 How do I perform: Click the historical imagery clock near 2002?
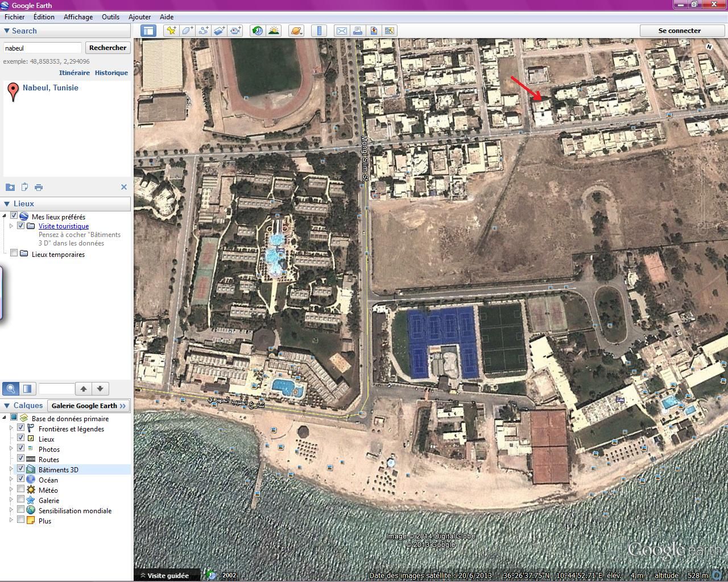click(211, 575)
